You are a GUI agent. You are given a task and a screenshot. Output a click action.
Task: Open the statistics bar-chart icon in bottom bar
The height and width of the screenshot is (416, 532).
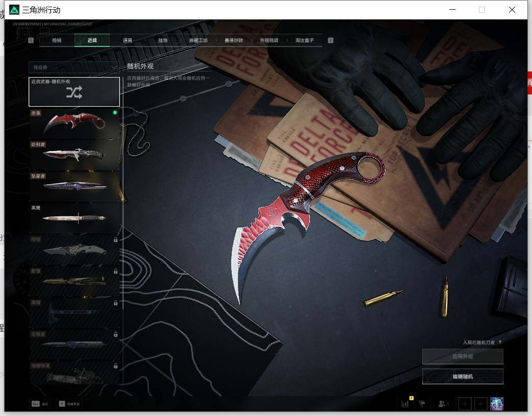[405, 403]
